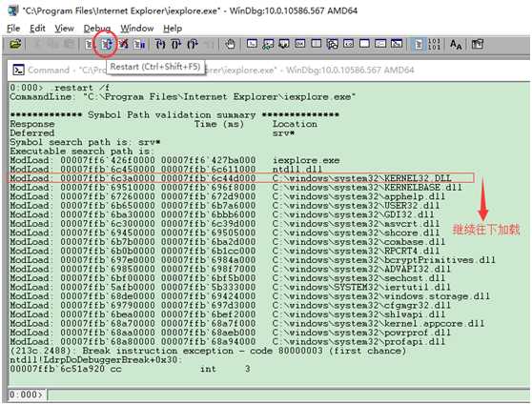The image size is (532, 405).
Task: Open the Watch window toolbar icon
Action: coord(268,44)
